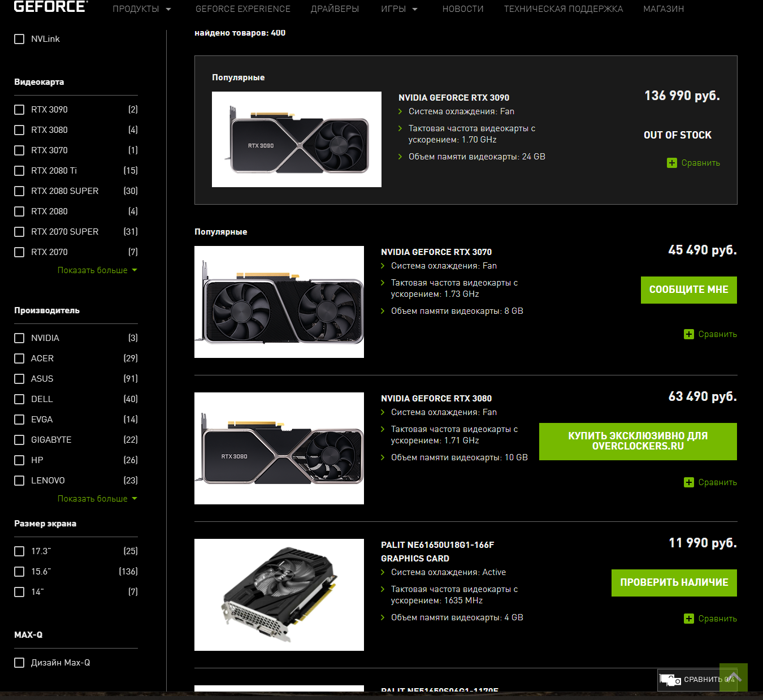This screenshot has height=700, width=763.
Task: Click the scroll-to-top arrow button
Action: pos(734,677)
